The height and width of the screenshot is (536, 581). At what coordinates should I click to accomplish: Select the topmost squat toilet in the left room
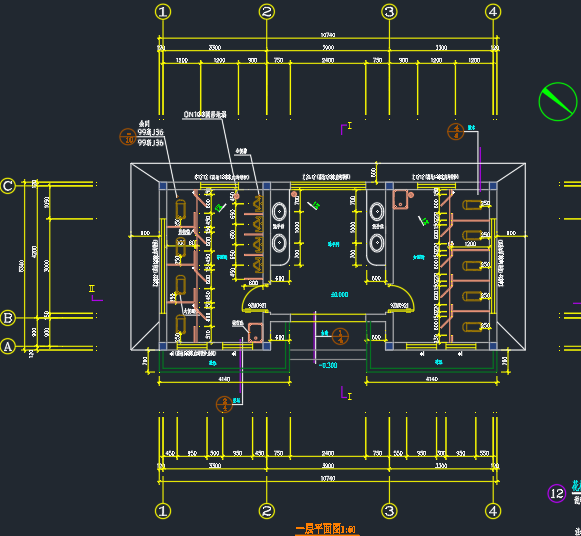(180, 209)
